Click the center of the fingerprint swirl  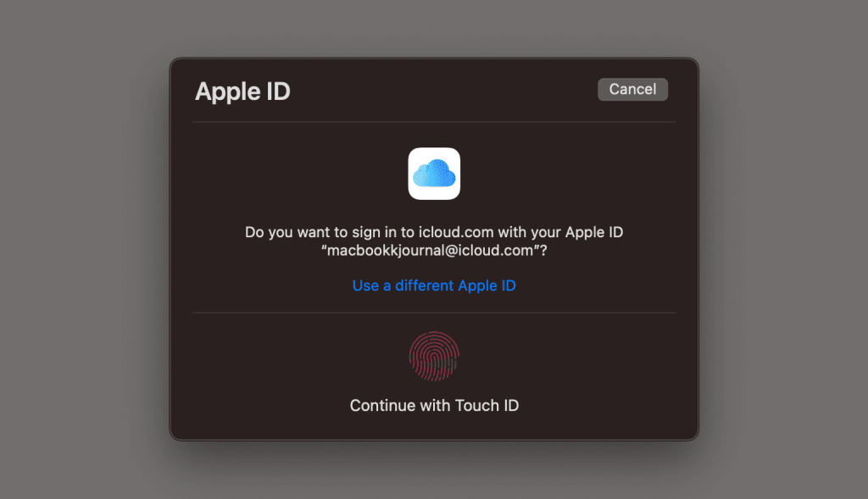tap(434, 357)
